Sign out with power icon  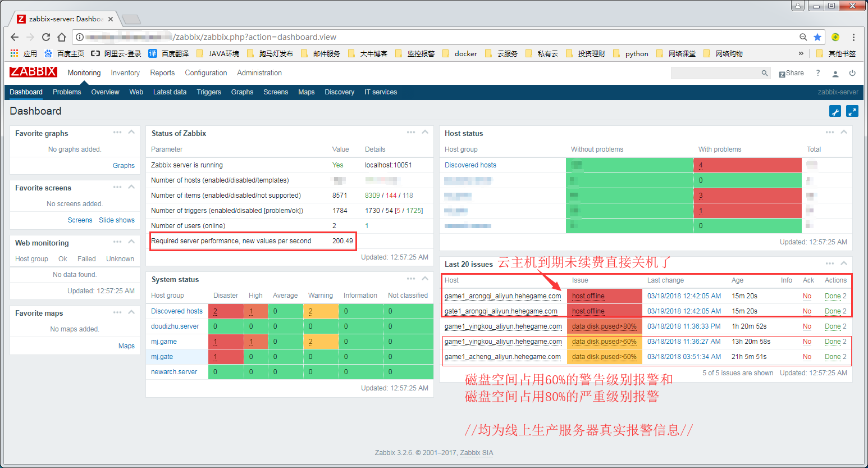pyautogui.click(x=852, y=73)
